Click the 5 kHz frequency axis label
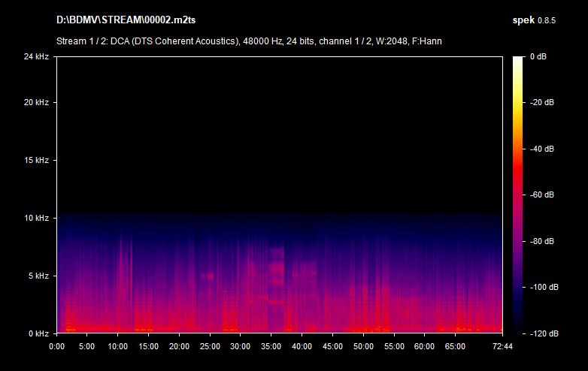Viewport: 588px width, 371px height. 38,276
